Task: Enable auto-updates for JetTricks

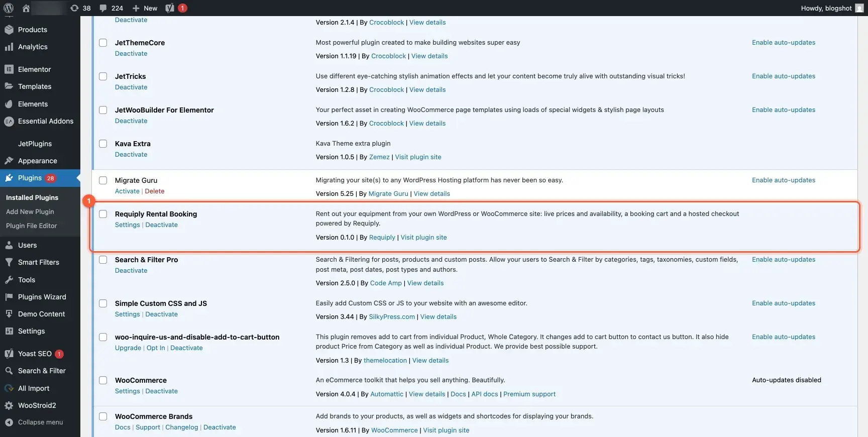Action: (x=784, y=76)
